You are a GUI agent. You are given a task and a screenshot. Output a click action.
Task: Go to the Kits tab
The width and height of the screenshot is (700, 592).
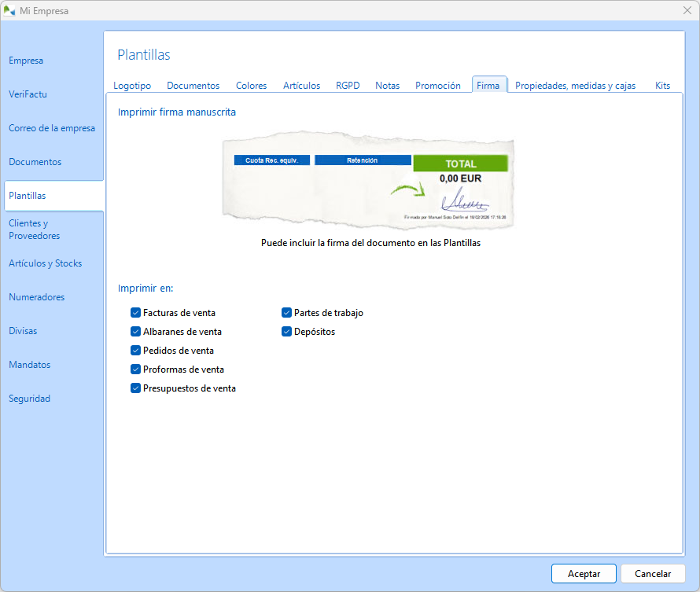coord(662,86)
